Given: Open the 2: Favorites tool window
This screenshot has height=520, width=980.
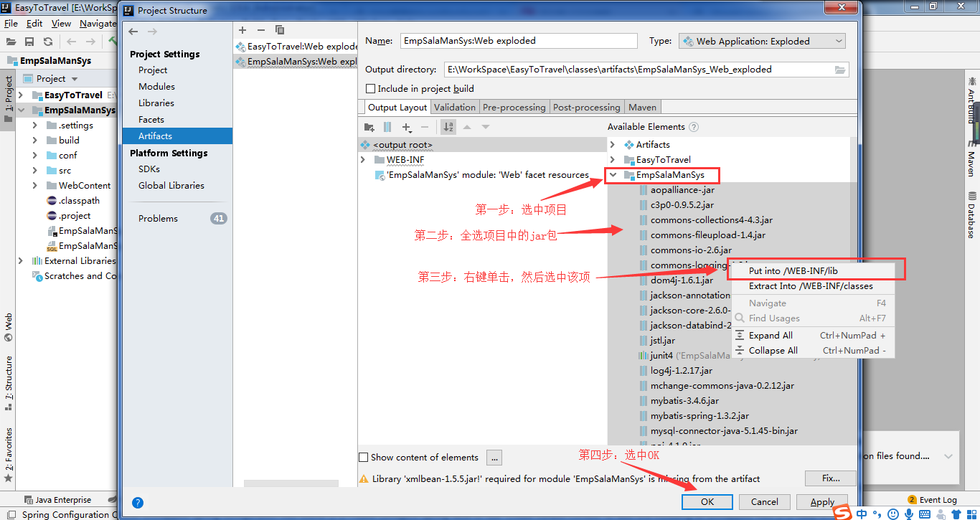Looking at the screenshot, I should pyautogui.click(x=9, y=455).
